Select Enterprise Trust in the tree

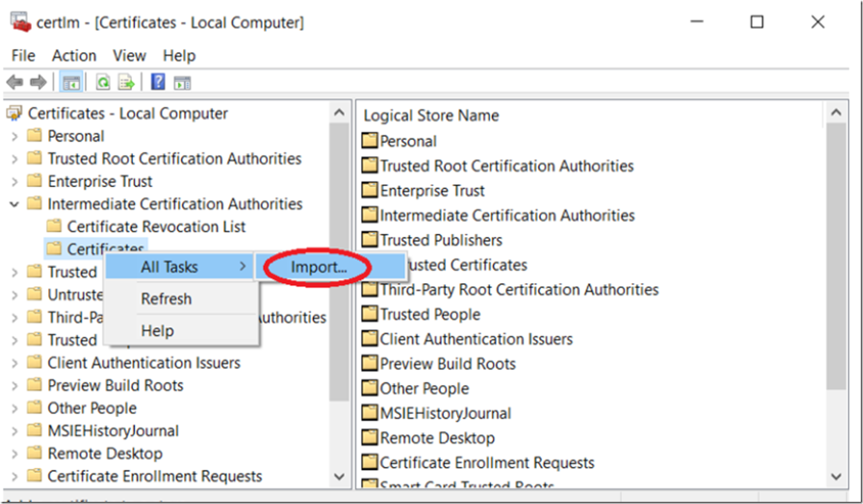100,181
